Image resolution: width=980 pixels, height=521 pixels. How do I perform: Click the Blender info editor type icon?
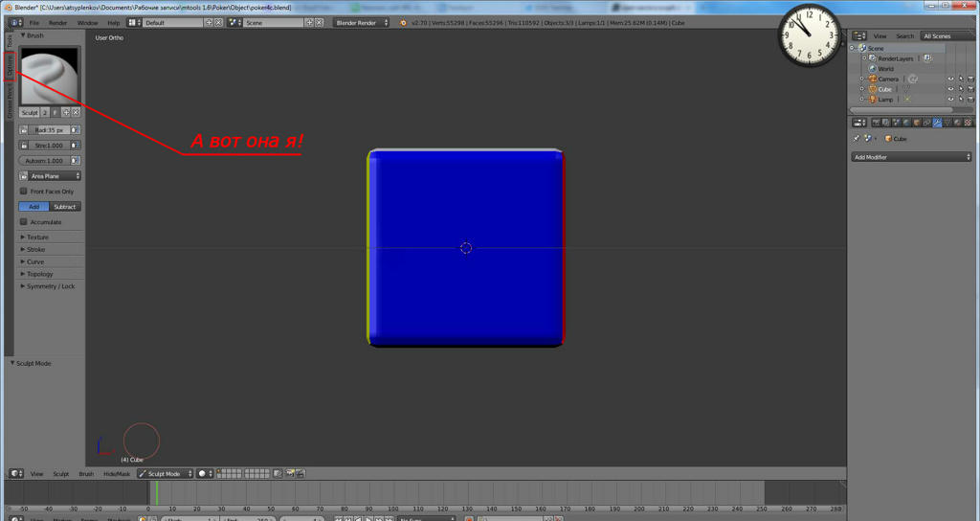[15, 22]
